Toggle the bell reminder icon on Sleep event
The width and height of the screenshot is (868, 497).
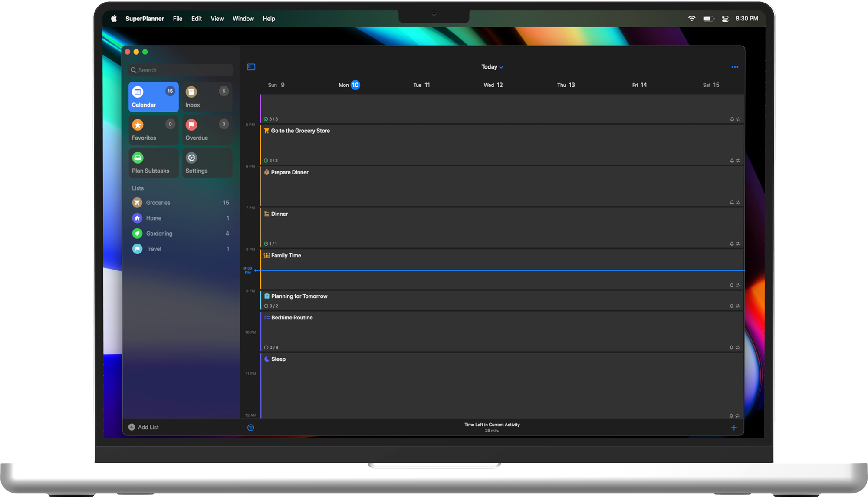(731, 416)
